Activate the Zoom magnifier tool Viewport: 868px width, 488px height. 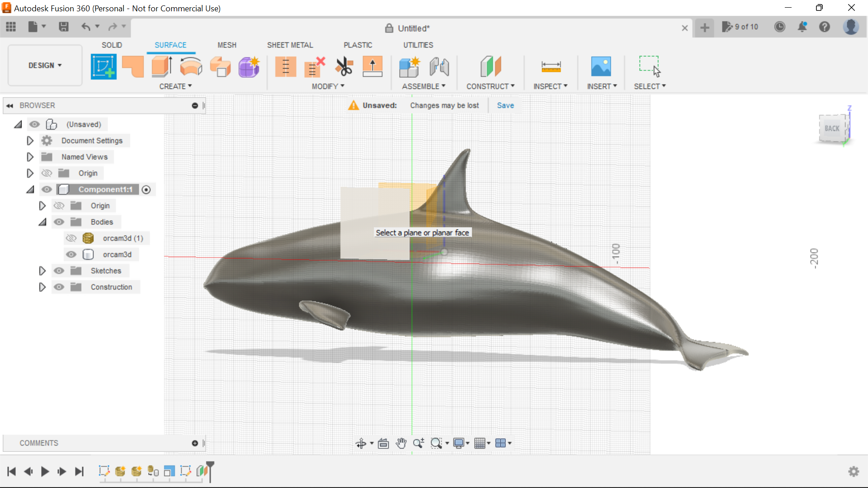point(418,443)
